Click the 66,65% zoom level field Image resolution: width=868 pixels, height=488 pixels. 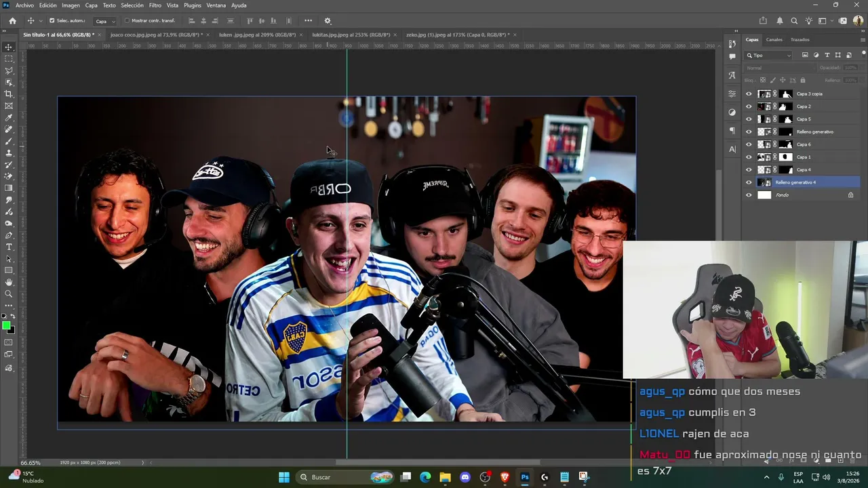(x=31, y=463)
